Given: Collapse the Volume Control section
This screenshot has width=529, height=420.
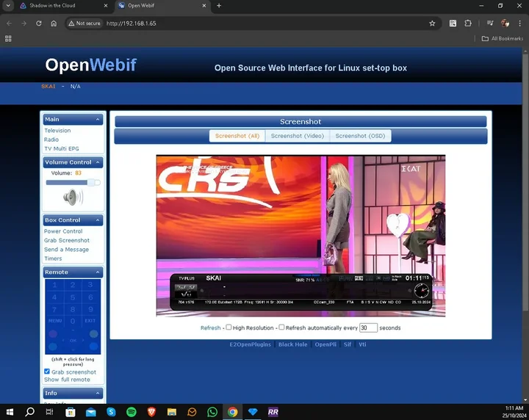Looking at the screenshot, I should [98, 162].
